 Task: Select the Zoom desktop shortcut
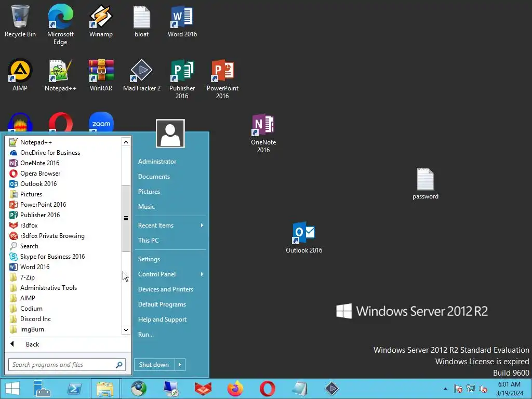click(x=101, y=122)
